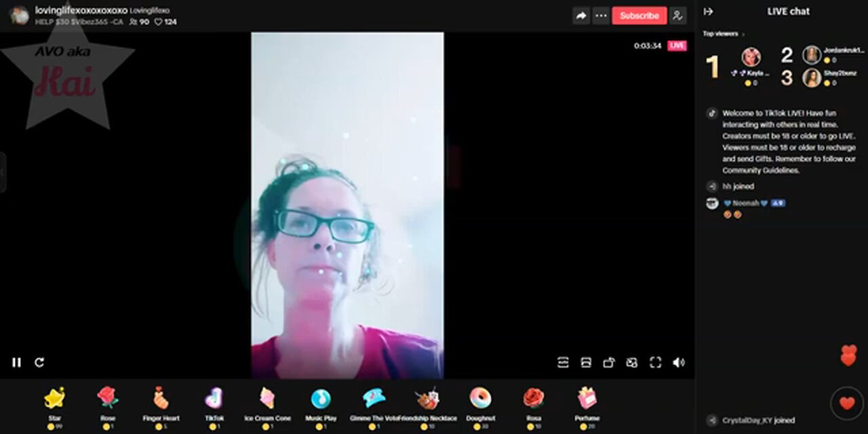868x434 pixels.
Task: Send the TikTok gift
Action: [x=214, y=408]
